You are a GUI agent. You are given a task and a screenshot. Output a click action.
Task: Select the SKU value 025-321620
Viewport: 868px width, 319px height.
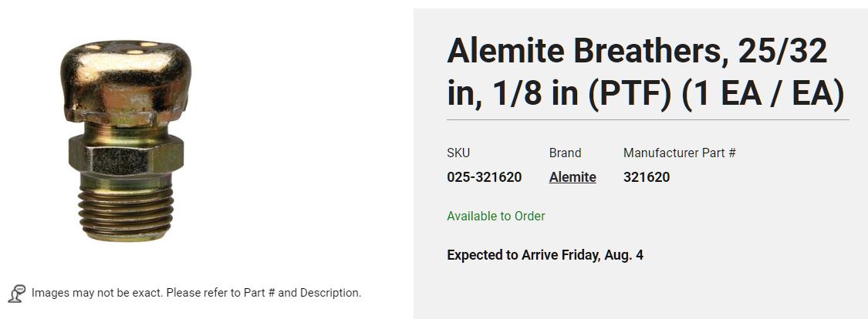484,177
